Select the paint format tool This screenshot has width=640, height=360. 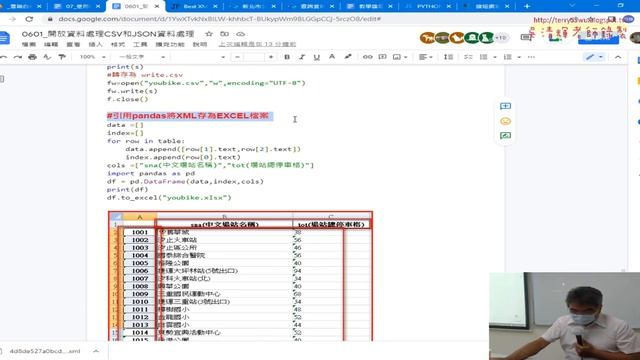pos(62,57)
